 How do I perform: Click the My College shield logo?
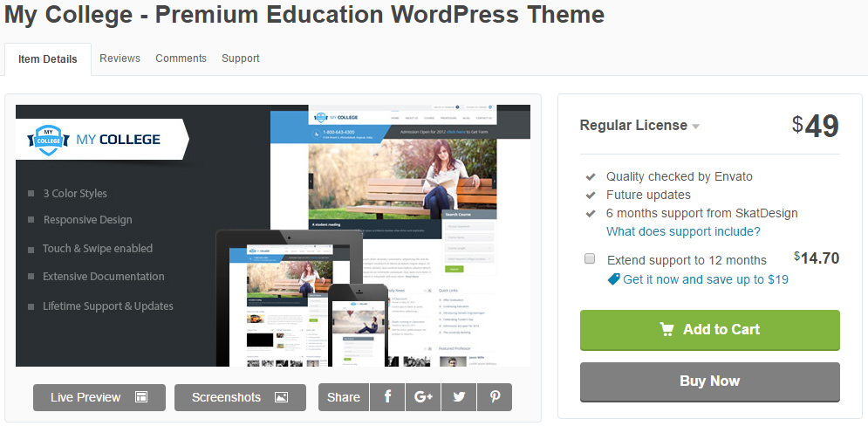[x=48, y=140]
